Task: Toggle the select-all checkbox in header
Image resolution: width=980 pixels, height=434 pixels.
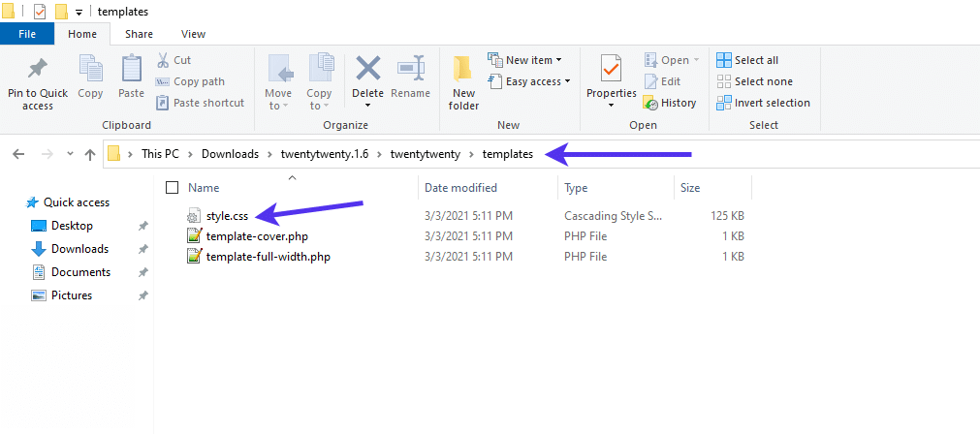Action: point(173,188)
